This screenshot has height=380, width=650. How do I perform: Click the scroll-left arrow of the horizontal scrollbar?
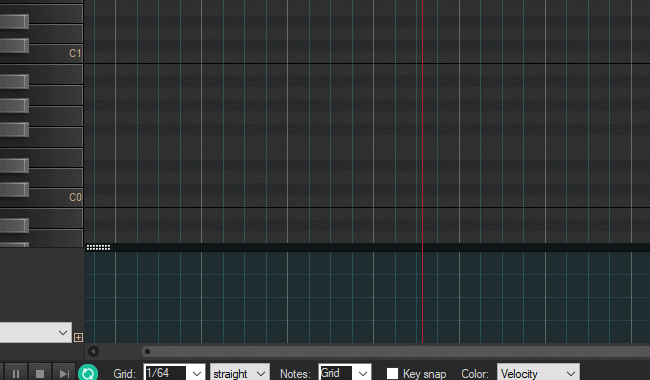(93, 351)
